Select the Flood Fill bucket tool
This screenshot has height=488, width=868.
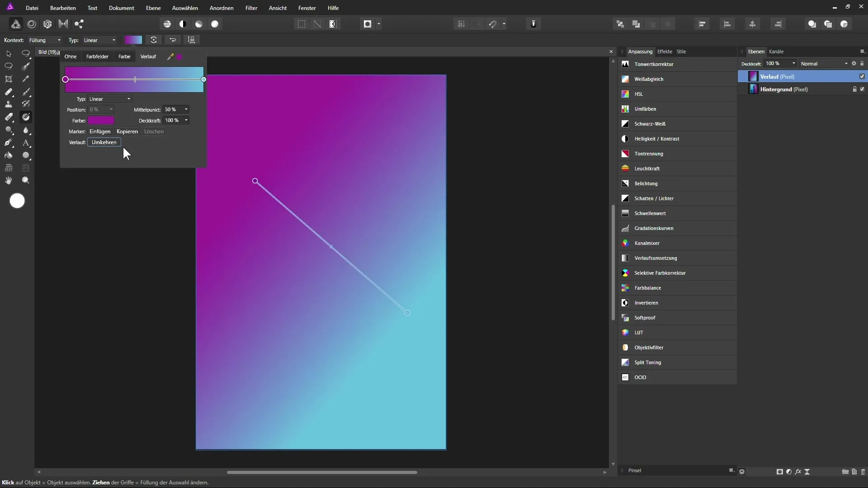(x=9, y=155)
